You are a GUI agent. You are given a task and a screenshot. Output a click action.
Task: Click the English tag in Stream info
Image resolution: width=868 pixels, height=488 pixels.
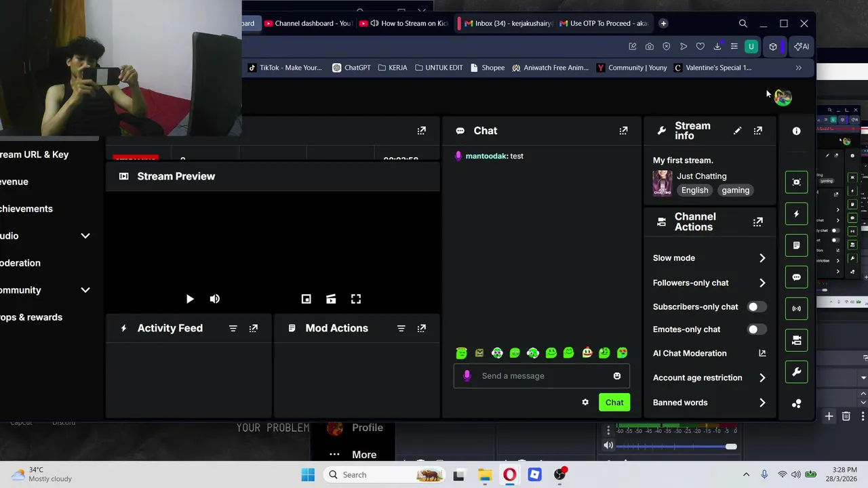tap(694, 190)
